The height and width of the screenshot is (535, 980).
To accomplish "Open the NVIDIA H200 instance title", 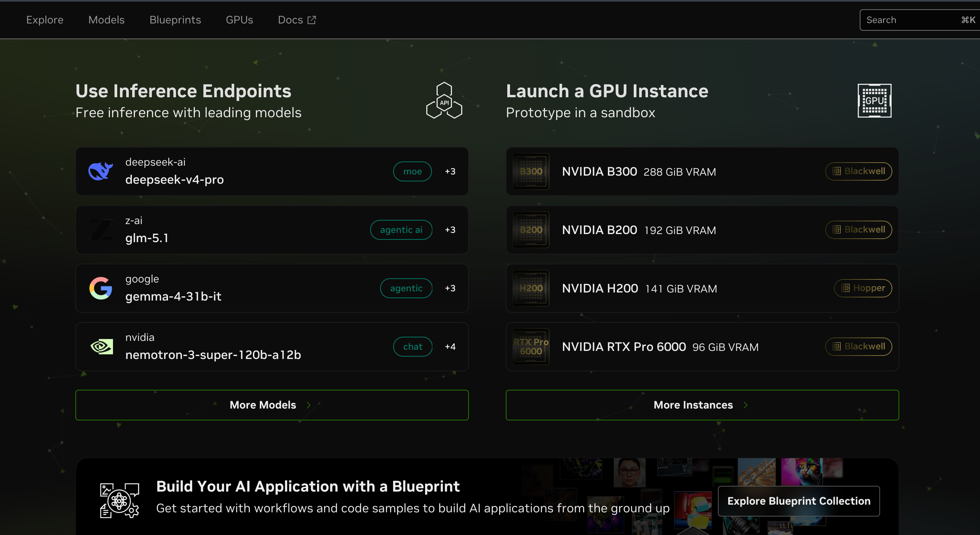I will click(600, 288).
